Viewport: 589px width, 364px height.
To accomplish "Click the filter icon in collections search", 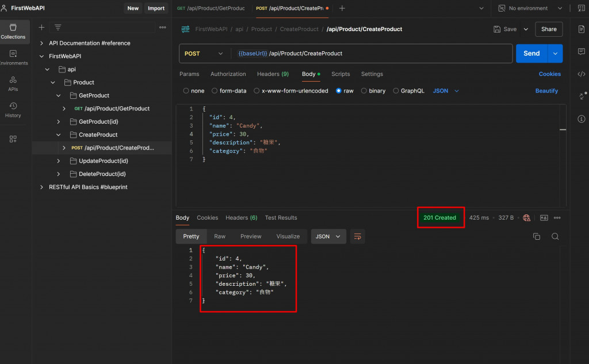I will [x=58, y=28].
